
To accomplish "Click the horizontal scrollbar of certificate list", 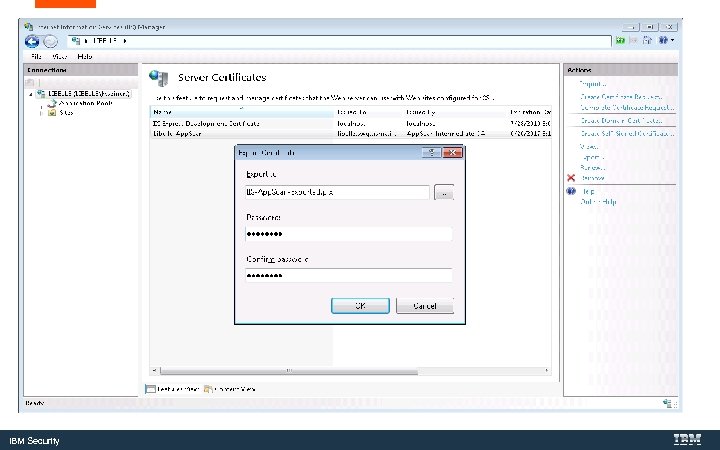I will click(289, 371).
